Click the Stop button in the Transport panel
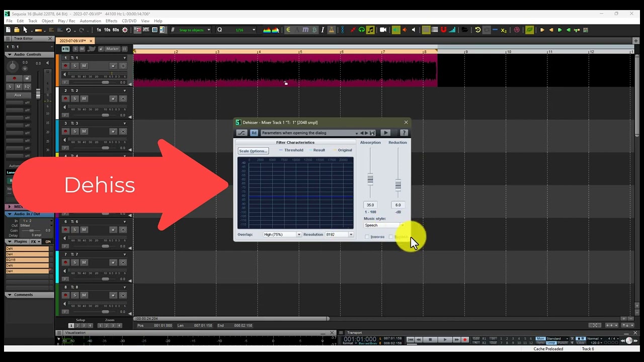 tap(430, 340)
